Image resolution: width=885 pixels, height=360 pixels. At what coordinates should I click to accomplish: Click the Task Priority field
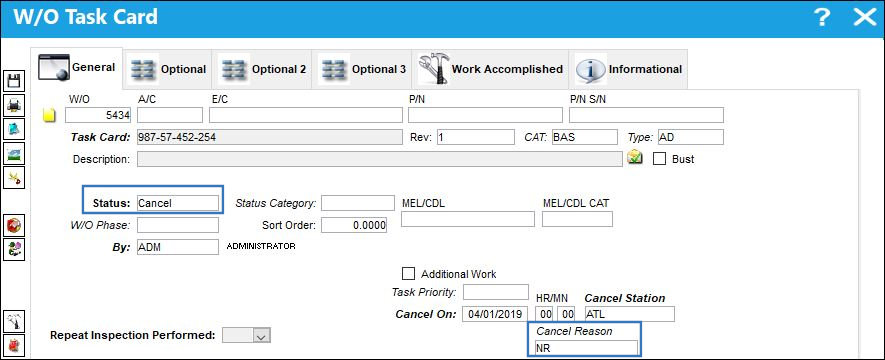click(496, 292)
